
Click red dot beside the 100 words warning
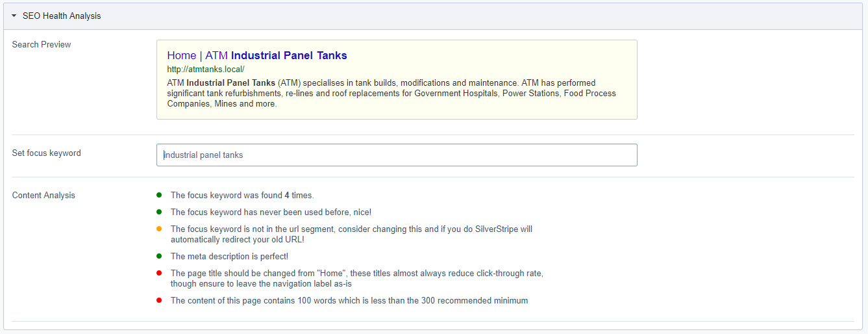tap(159, 300)
